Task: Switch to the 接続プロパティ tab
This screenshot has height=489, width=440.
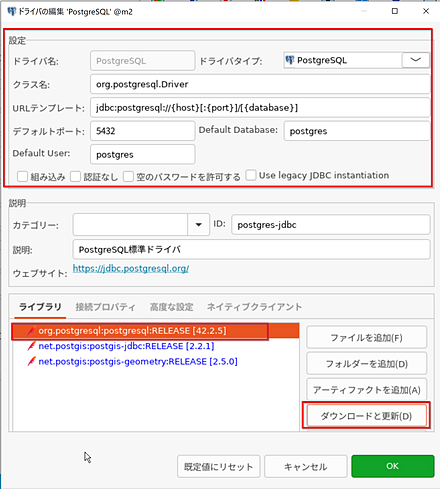Action: [105, 307]
